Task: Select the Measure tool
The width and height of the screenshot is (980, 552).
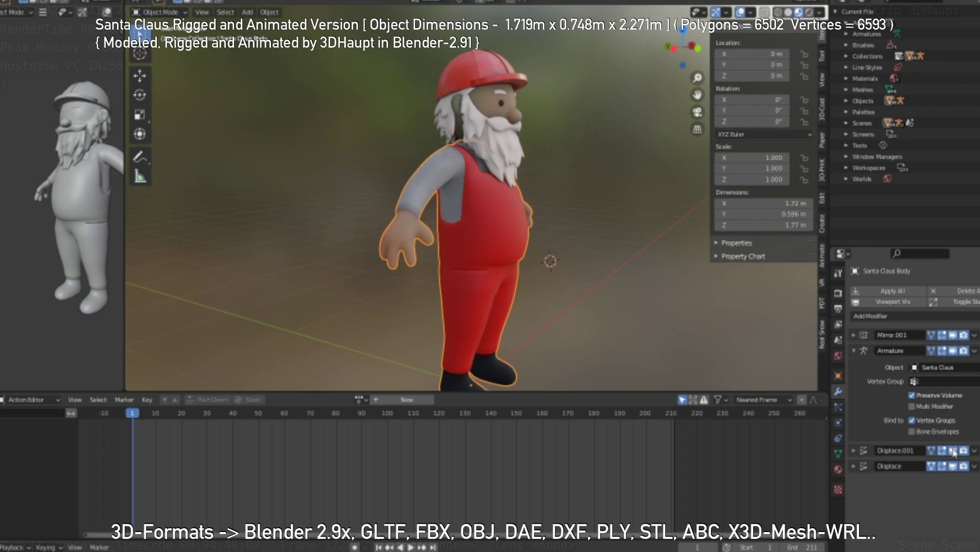Action: coord(140,176)
